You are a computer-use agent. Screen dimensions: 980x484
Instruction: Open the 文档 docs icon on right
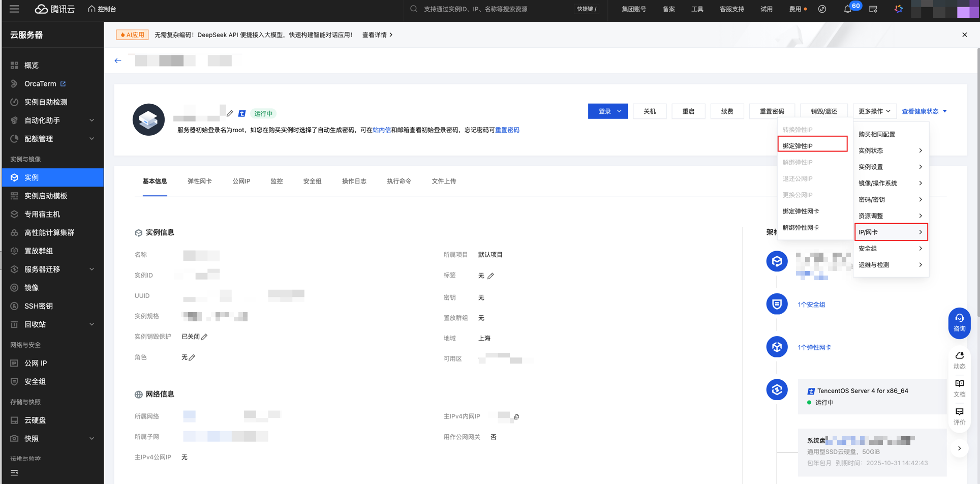point(959,388)
